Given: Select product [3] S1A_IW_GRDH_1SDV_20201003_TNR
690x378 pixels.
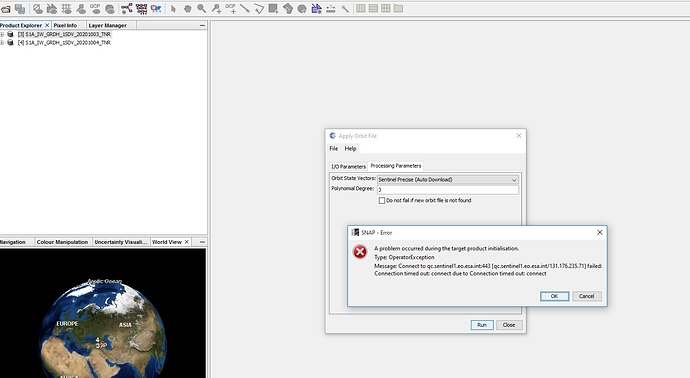Looking at the screenshot, I should 64,34.
